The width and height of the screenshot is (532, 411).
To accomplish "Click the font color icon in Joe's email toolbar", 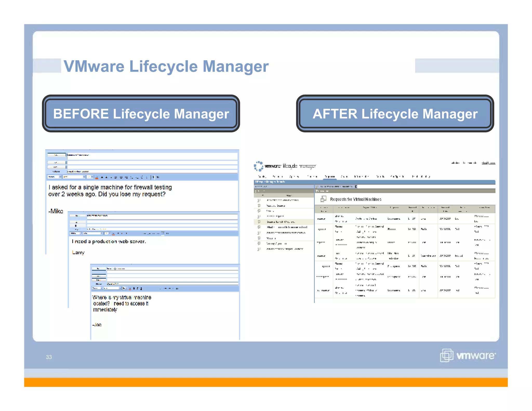I will pos(130,288).
